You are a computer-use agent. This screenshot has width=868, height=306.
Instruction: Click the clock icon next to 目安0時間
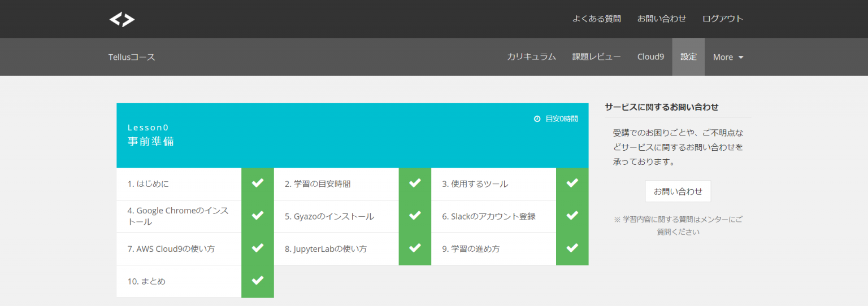[x=537, y=119]
